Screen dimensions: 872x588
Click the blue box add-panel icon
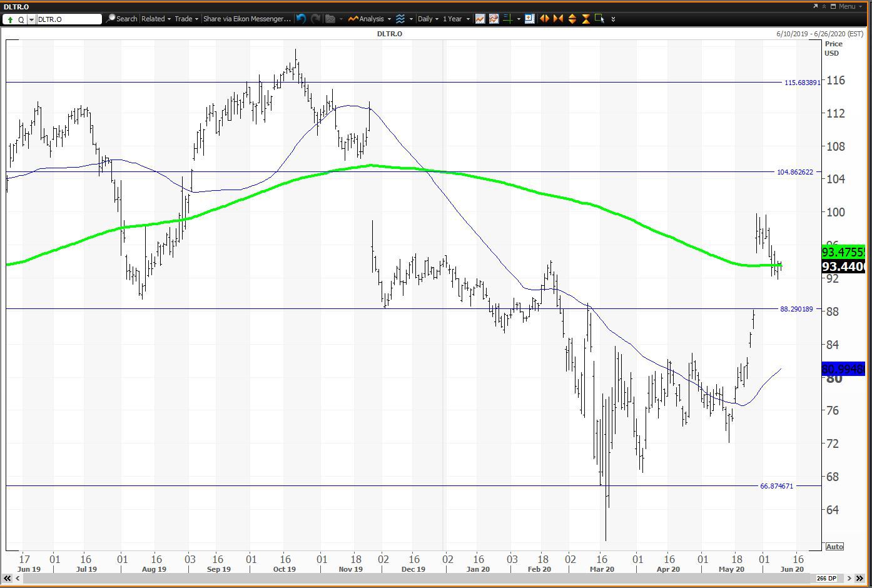click(530, 19)
